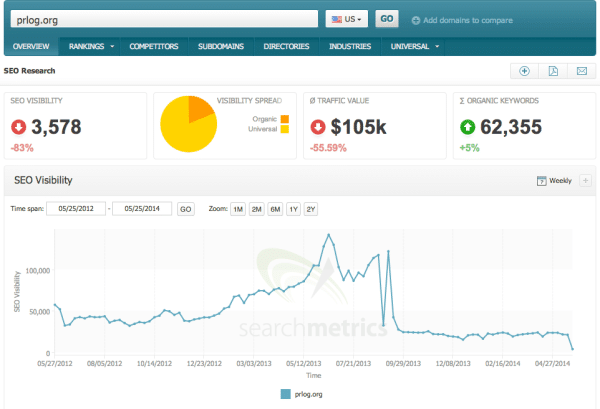This screenshot has width=600, height=409.
Task: Expand the Universal menu arrow
Action: click(437, 47)
